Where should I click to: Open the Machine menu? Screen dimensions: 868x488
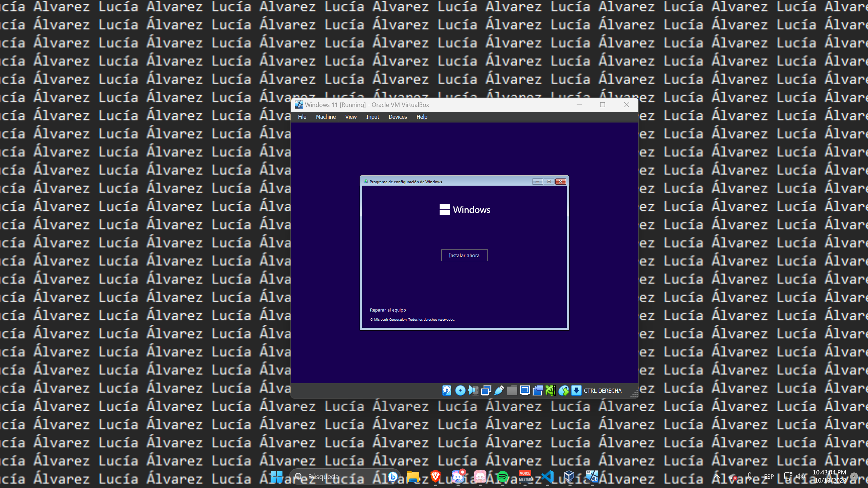[x=326, y=117]
